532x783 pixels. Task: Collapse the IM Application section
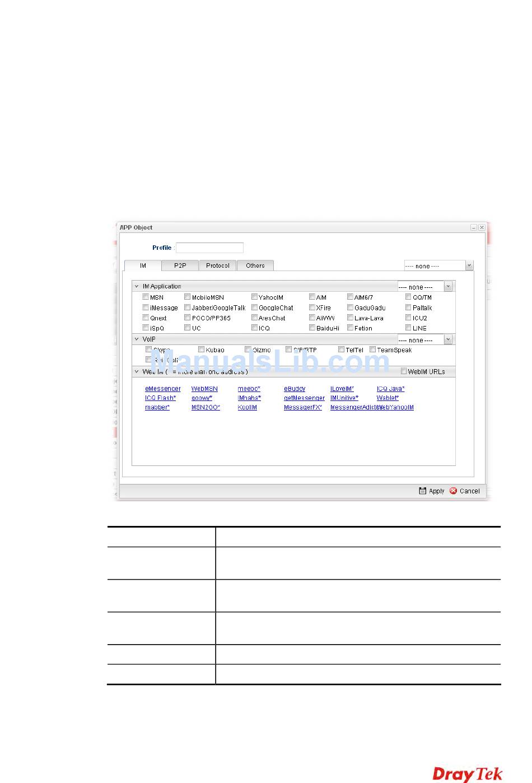point(137,286)
